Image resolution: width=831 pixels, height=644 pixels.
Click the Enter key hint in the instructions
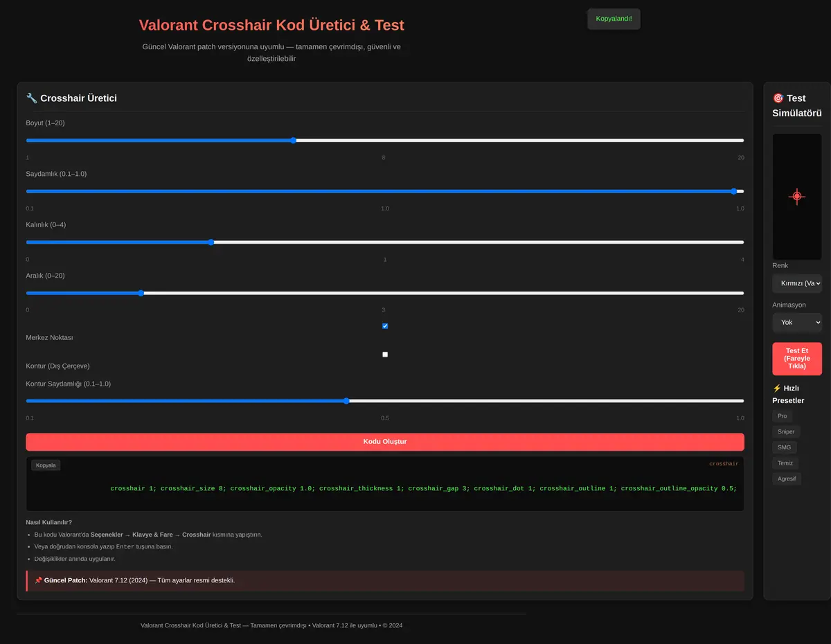(125, 547)
